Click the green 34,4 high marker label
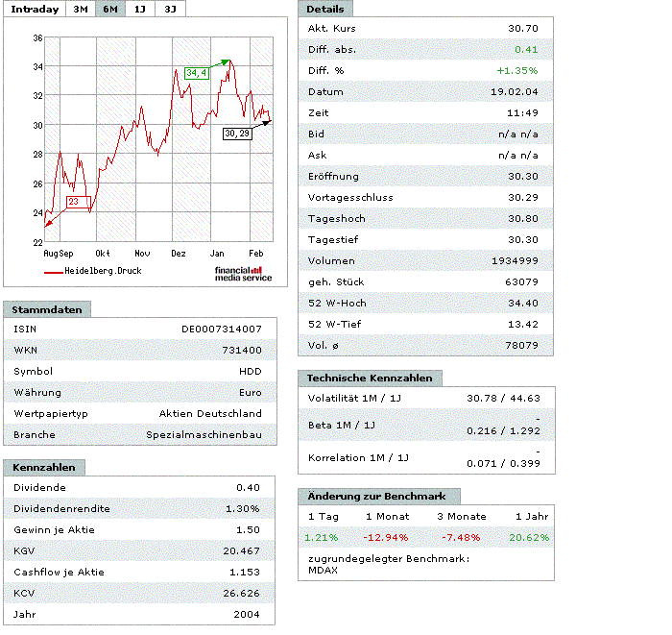The height and width of the screenshot is (635, 672). 197,73
